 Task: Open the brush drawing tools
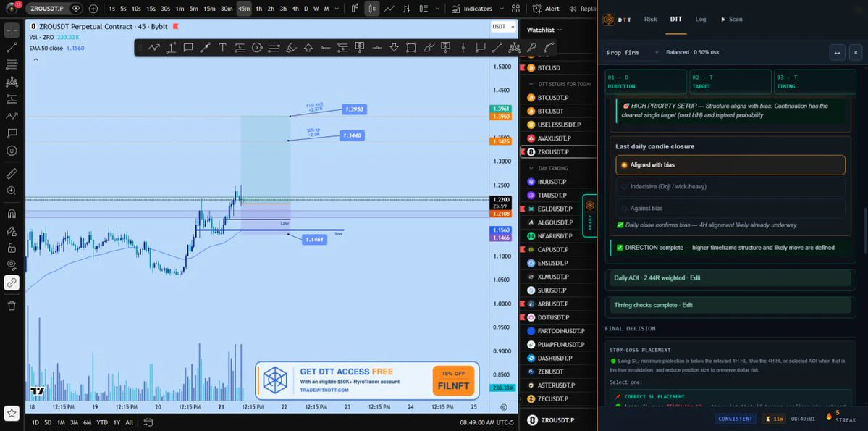tap(12, 117)
